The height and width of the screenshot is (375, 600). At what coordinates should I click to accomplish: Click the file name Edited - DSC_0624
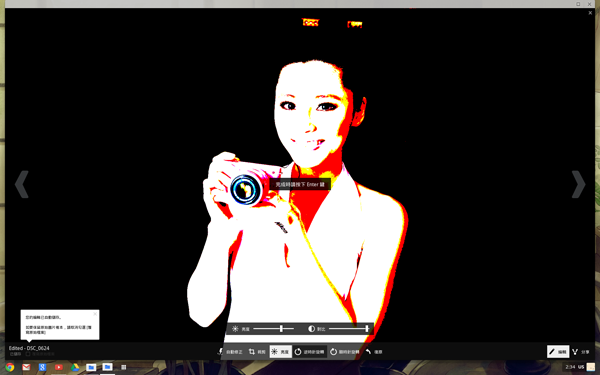tap(29, 348)
